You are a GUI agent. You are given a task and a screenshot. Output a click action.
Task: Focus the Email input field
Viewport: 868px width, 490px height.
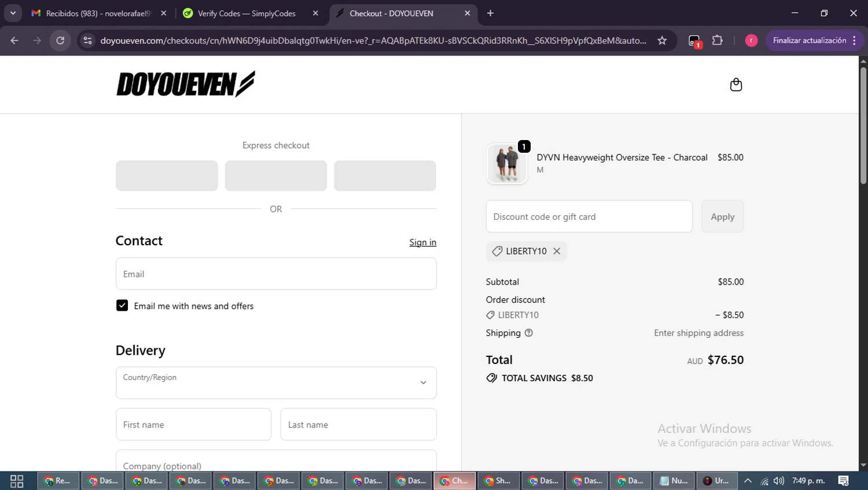[276, 274]
